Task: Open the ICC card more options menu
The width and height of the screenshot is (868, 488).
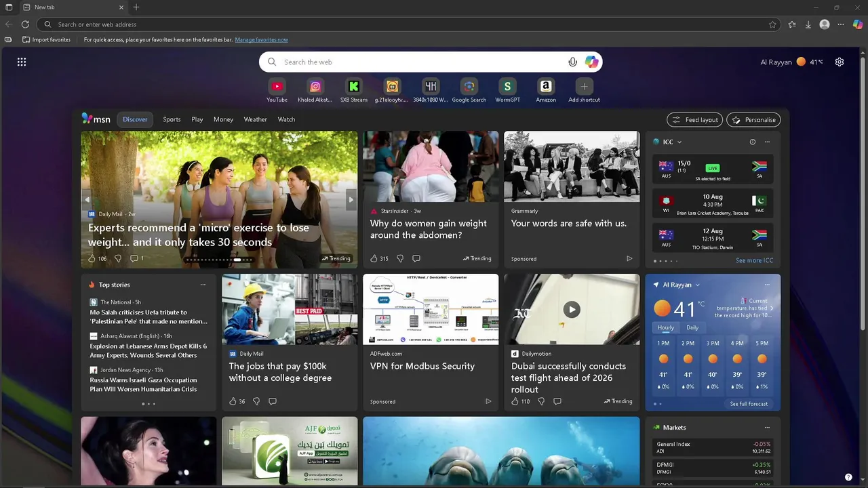Action: (x=767, y=142)
